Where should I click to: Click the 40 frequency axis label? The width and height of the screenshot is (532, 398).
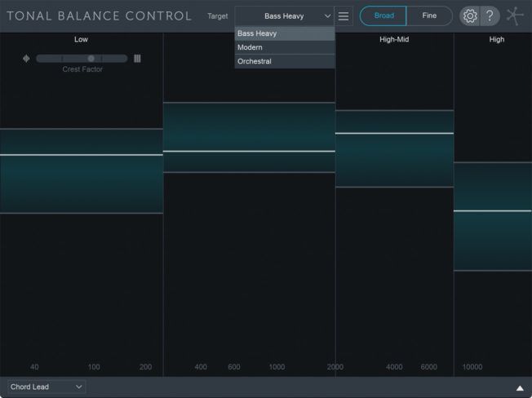34,367
